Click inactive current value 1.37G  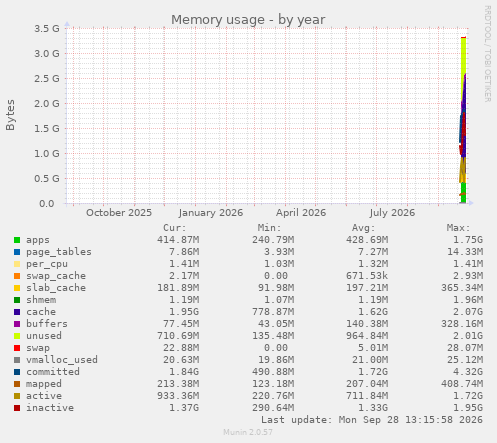pyautogui.click(x=184, y=408)
